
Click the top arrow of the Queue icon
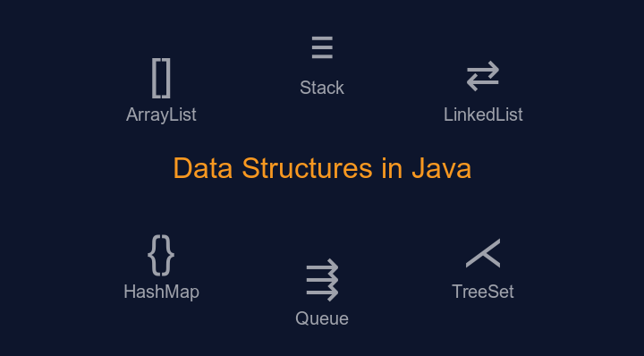[x=322, y=267]
